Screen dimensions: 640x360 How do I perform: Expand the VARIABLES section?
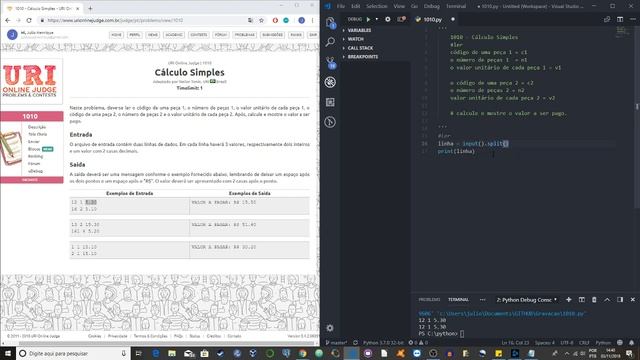pos(359,30)
